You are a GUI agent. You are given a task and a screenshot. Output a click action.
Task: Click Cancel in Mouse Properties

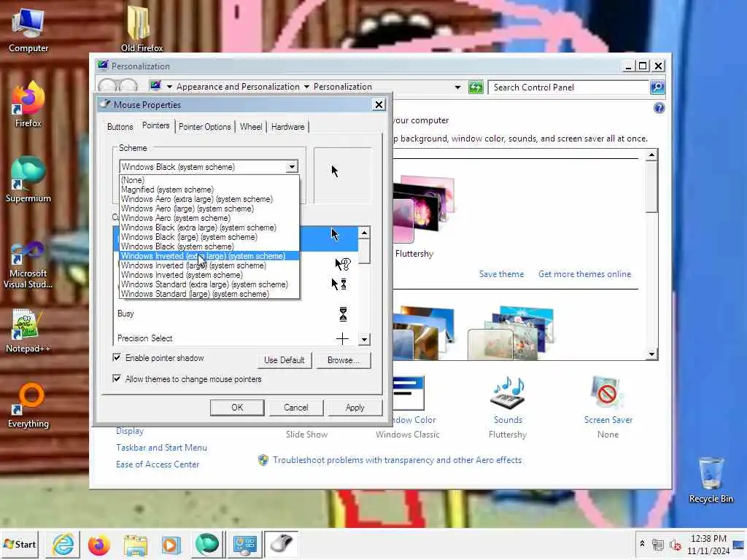[x=296, y=408]
